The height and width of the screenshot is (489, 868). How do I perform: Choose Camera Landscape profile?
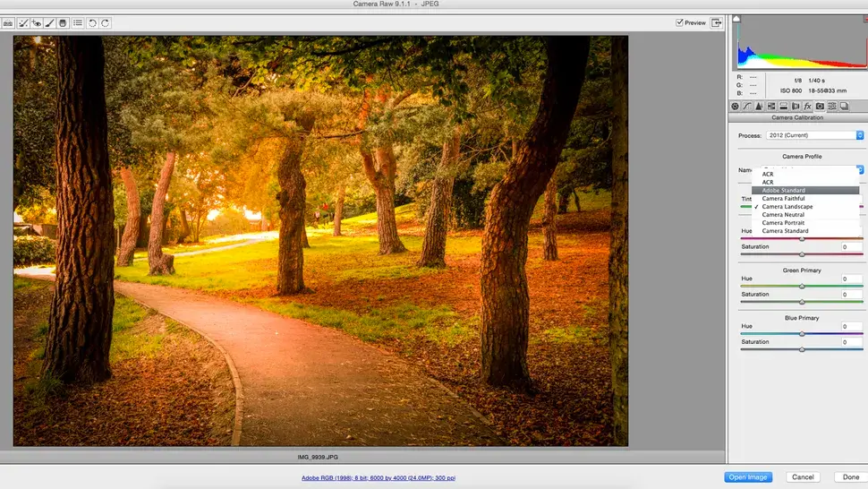(x=805, y=207)
